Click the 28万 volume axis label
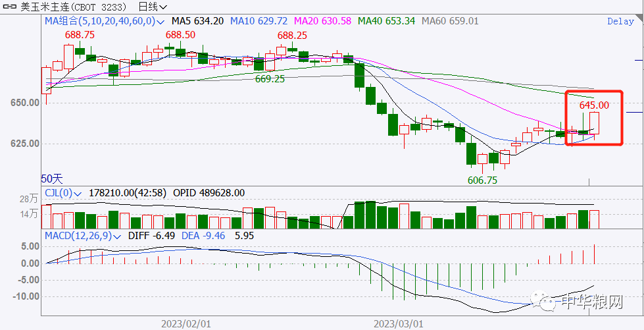The height and width of the screenshot is (330, 644). pyautogui.click(x=30, y=200)
